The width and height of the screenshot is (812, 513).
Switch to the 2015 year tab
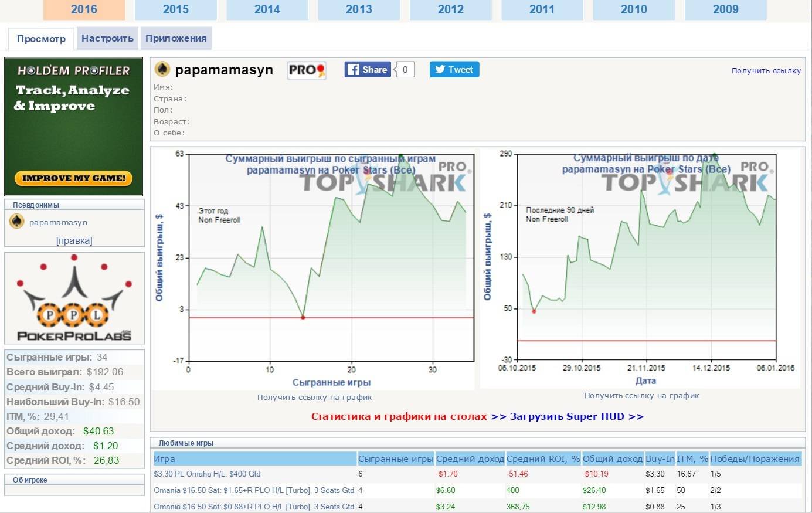175,9
